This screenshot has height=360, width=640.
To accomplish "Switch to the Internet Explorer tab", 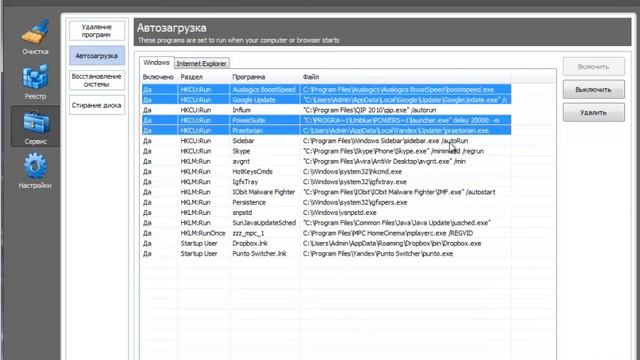I will [x=201, y=64].
